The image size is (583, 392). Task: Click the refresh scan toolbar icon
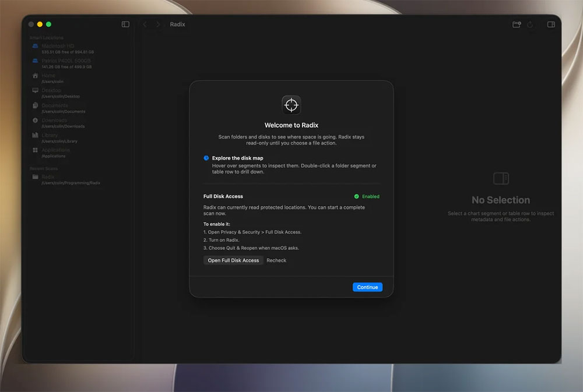(x=530, y=24)
